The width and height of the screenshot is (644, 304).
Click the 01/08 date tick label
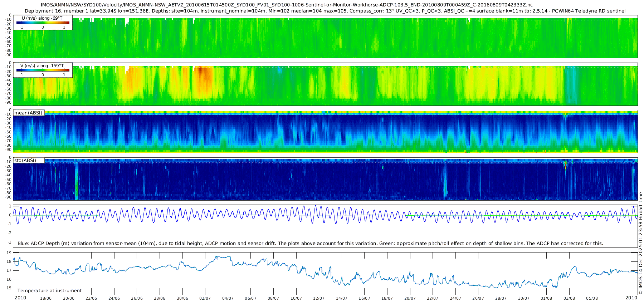tap(546, 298)
